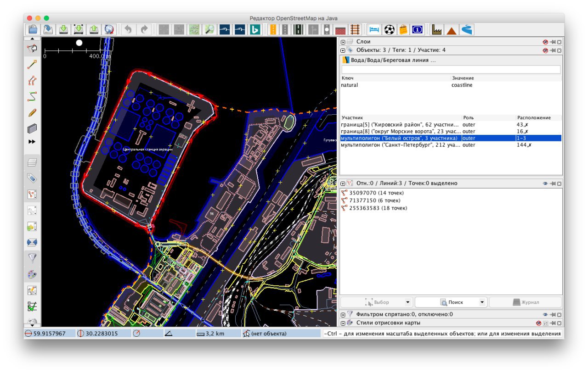This screenshot has width=588, height=373.
Task: Open the Поиск button dropdown arrow
Action: pos(482,302)
